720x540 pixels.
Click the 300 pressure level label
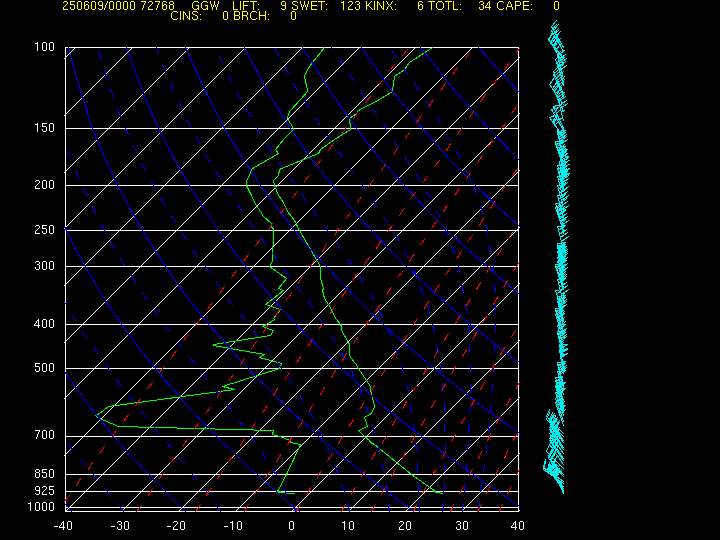coord(45,266)
